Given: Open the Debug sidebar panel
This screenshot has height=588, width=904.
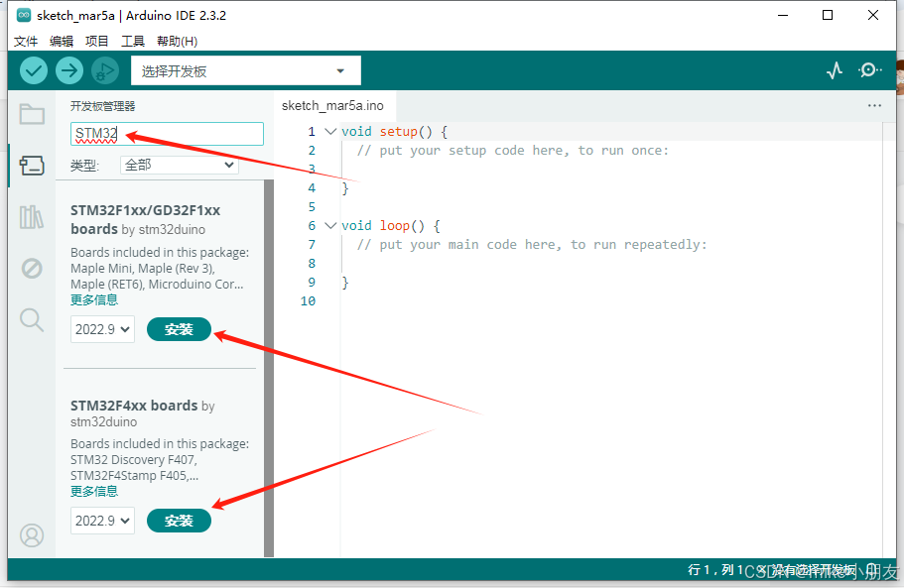Looking at the screenshot, I should click(32, 269).
